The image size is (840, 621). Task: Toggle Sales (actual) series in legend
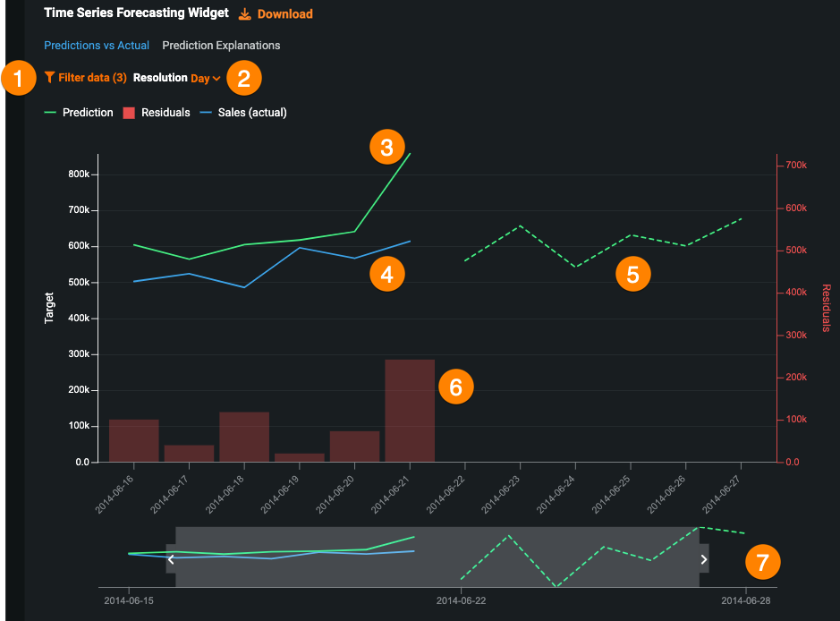[x=242, y=113]
